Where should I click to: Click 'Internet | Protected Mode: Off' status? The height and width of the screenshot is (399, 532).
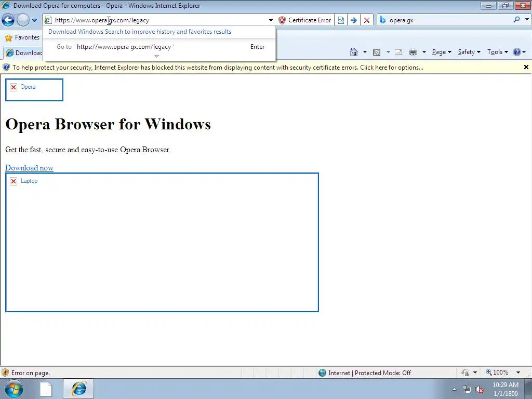click(x=369, y=373)
